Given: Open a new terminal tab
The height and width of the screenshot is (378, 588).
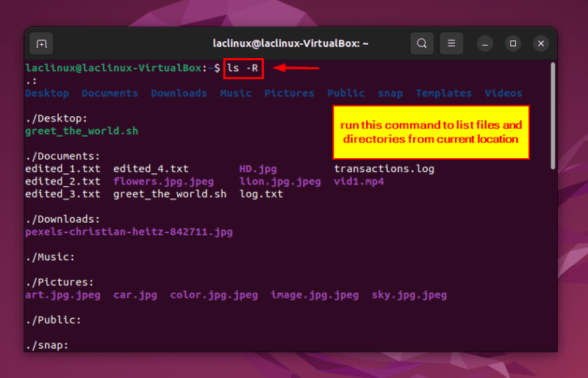Looking at the screenshot, I should [x=41, y=43].
